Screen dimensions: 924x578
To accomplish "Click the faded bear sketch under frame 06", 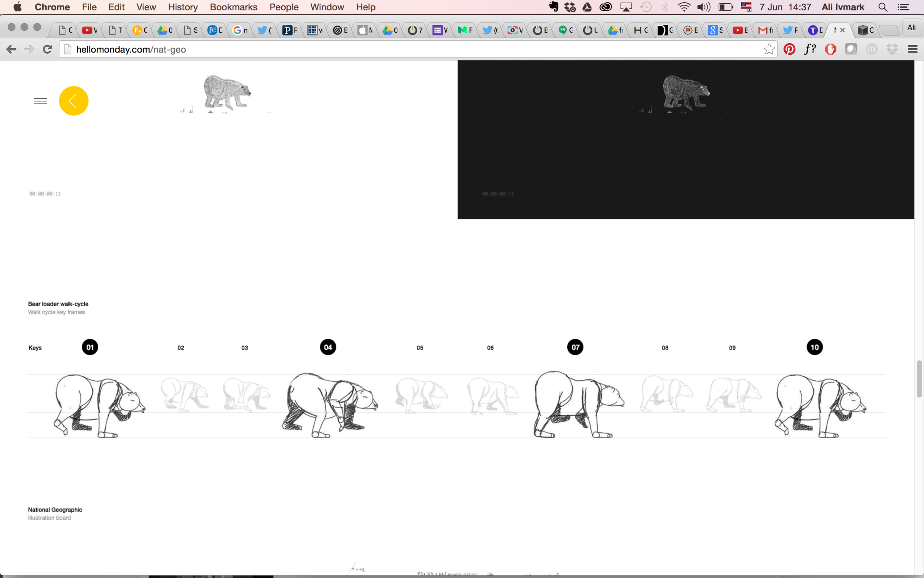I will coord(493,396).
